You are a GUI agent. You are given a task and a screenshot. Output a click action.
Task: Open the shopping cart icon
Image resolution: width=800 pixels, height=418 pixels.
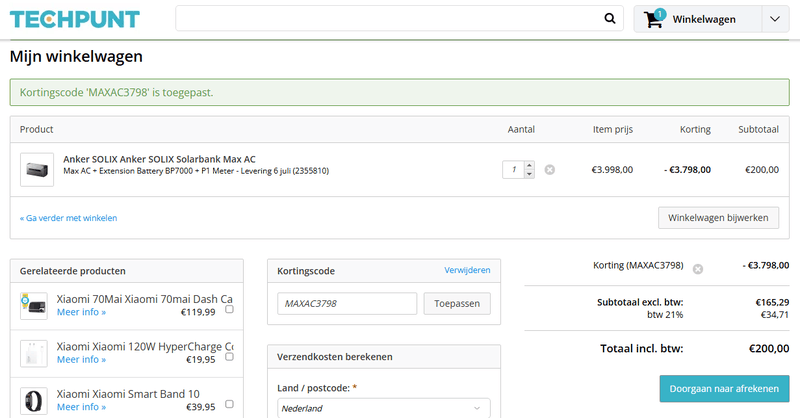(x=654, y=19)
